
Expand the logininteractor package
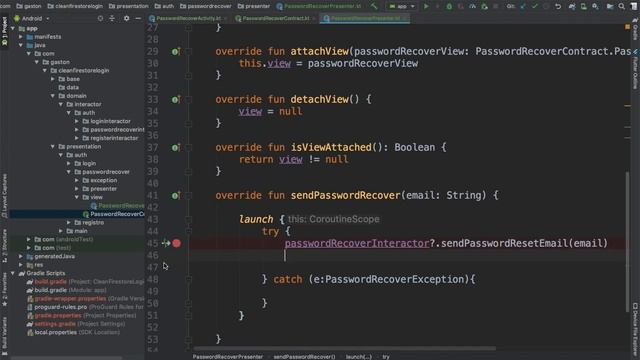76,121
